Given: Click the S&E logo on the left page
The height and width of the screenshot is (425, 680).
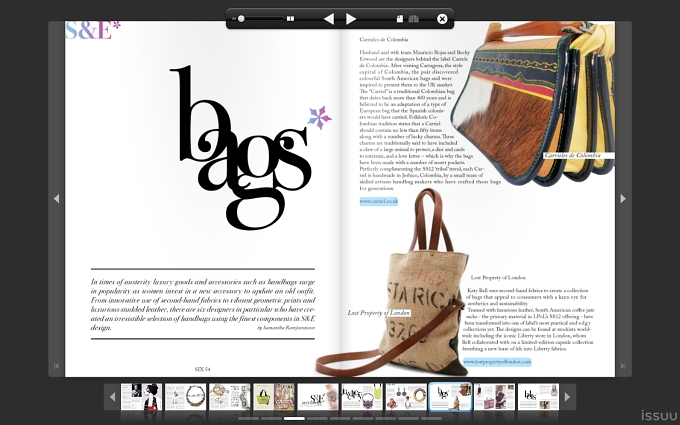Looking at the screenshot, I should (93, 30).
